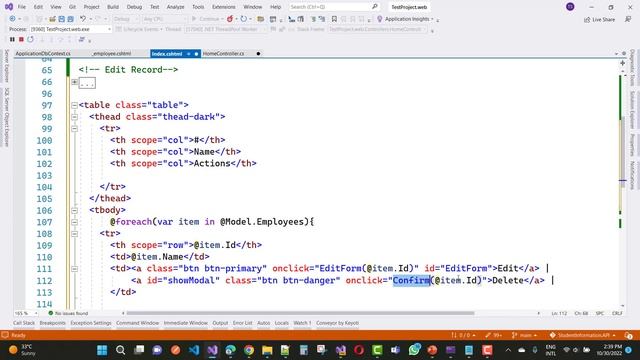Open WhatsApp from the taskbar
The width and height of the screenshot is (640, 360).
(414, 350)
